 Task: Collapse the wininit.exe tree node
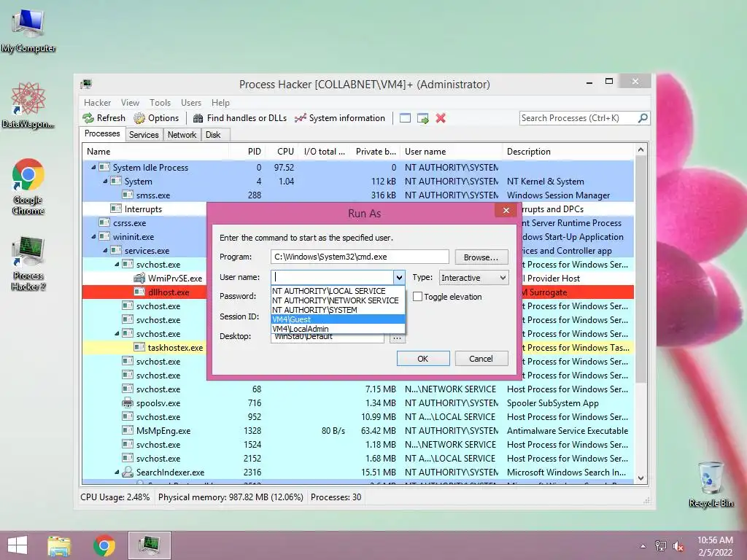[93, 236]
